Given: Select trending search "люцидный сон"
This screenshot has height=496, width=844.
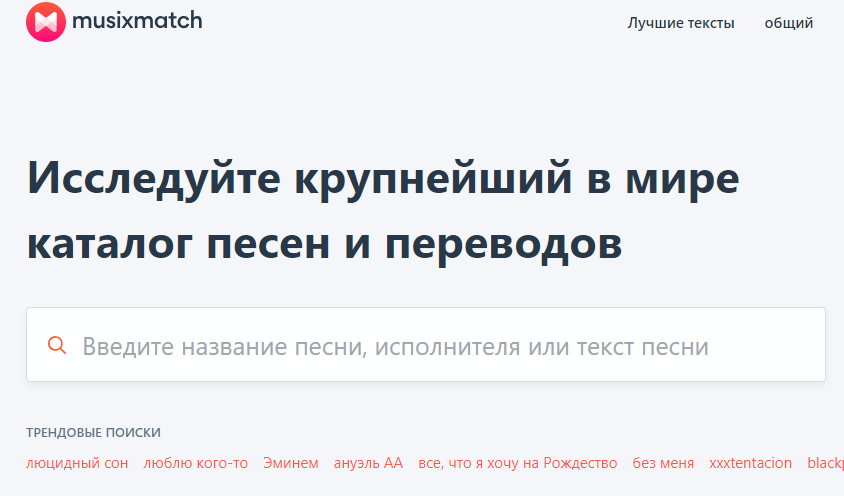Looking at the screenshot, I should click(x=77, y=463).
